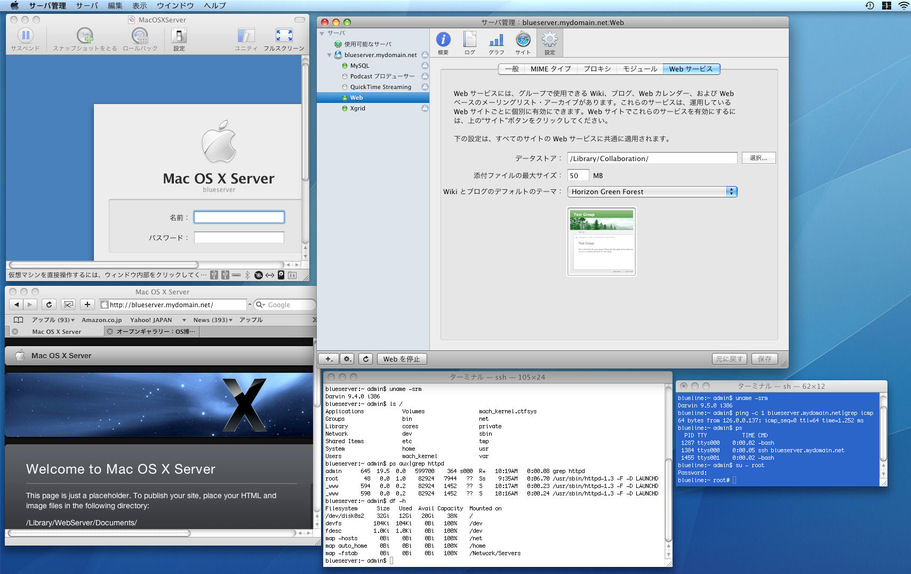Click the attachment max size field showing 50
The image size is (911, 574).
tap(578, 175)
